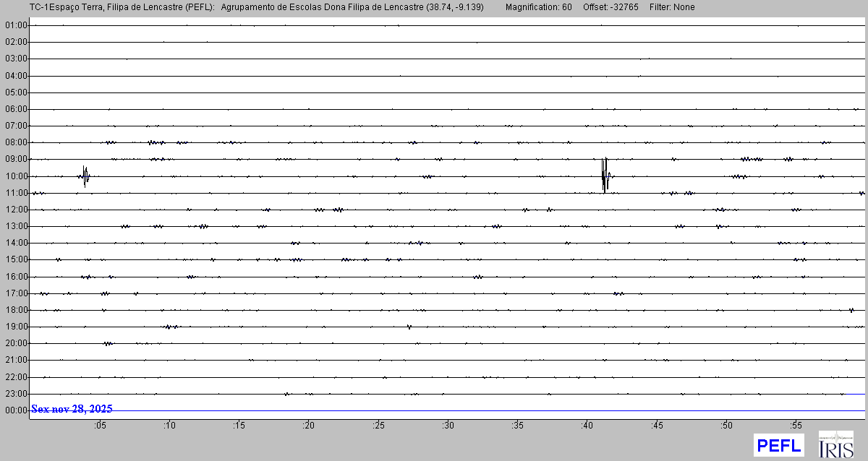Select the 'Sex nov 28, 2025' date label
The width and height of the screenshot is (868, 461).
pos(72,409)
